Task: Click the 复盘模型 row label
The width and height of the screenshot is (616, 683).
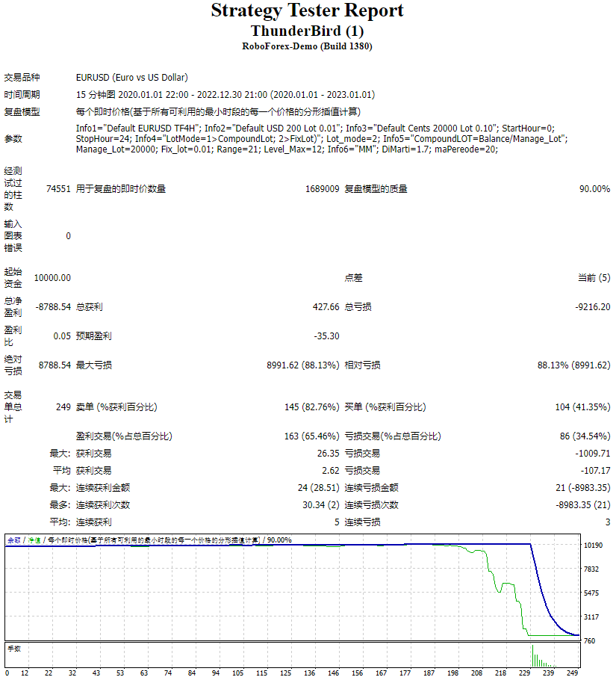Action: tap(22, 112)
